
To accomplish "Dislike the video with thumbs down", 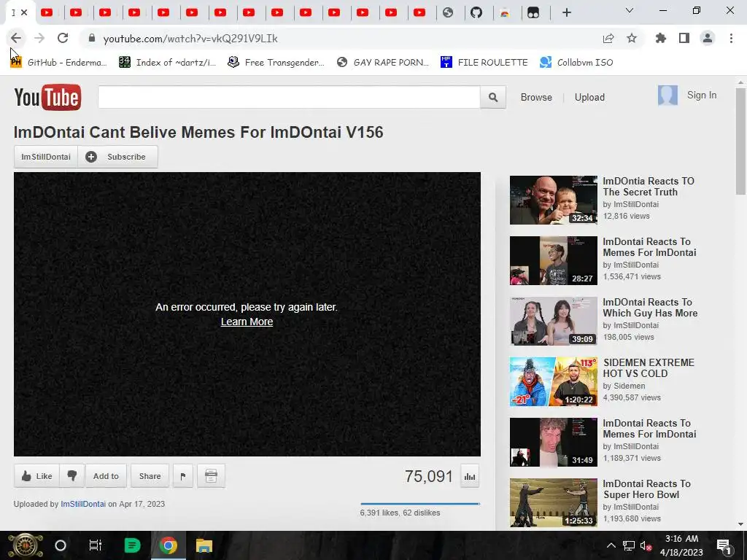I will point(72,475).
